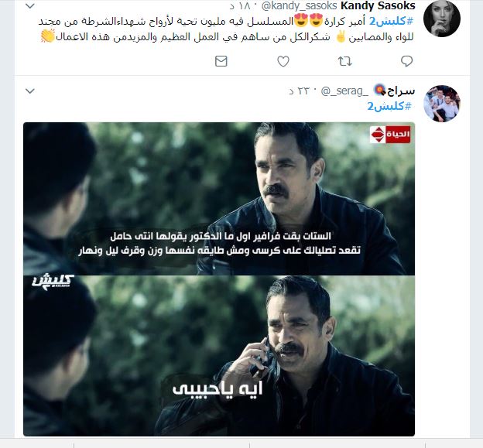
Task: Open the bottom meme frame captioned ايه ياحبيبى
Action: 219,356
